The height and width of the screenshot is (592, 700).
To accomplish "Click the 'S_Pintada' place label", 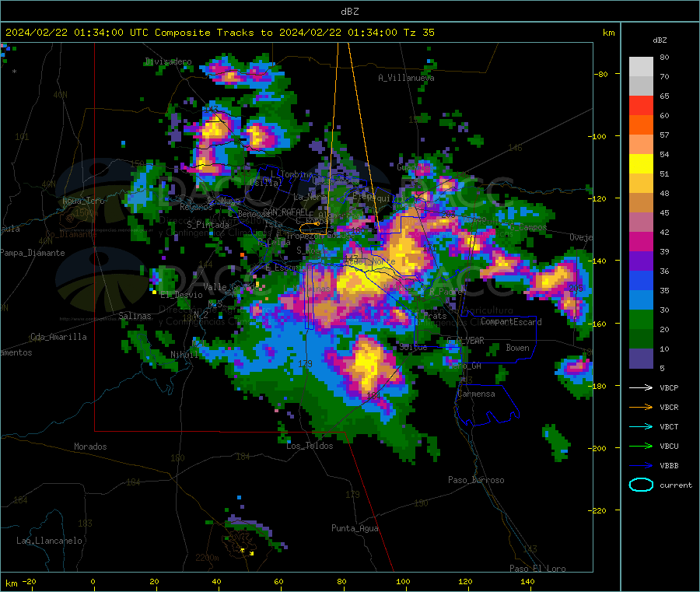I will coord(208,225).
